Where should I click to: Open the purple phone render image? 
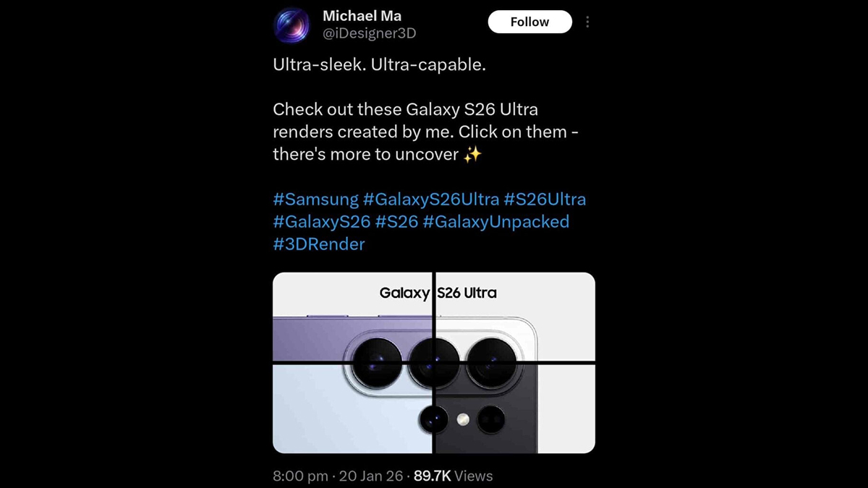tap(352, 316)
